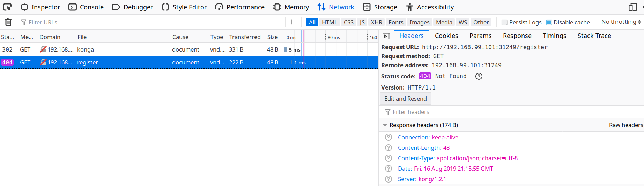The height and width of the screenshot is (186, 644).
Task: Sort by Domain column header
Action: pos(56,37)
